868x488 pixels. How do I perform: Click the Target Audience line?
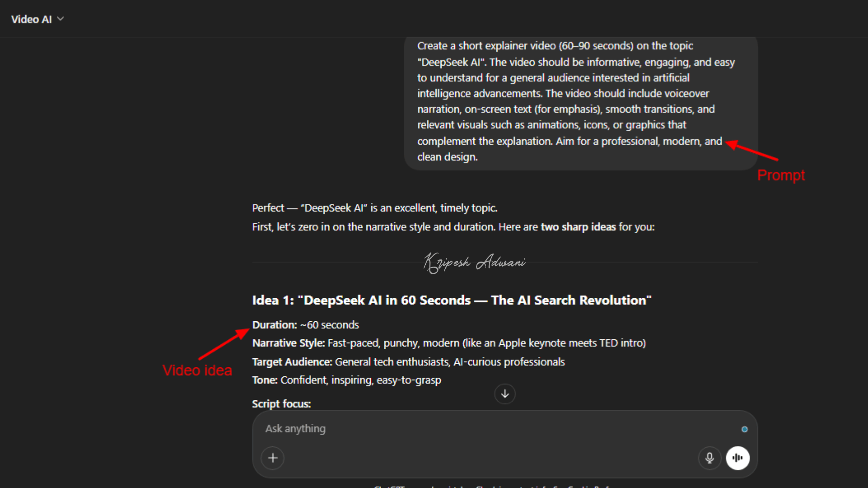(x=408, y=362)
